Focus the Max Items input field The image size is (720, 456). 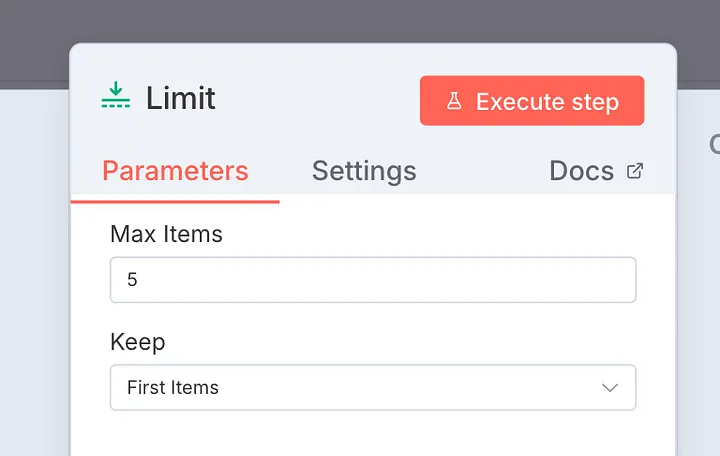[372, 280]
